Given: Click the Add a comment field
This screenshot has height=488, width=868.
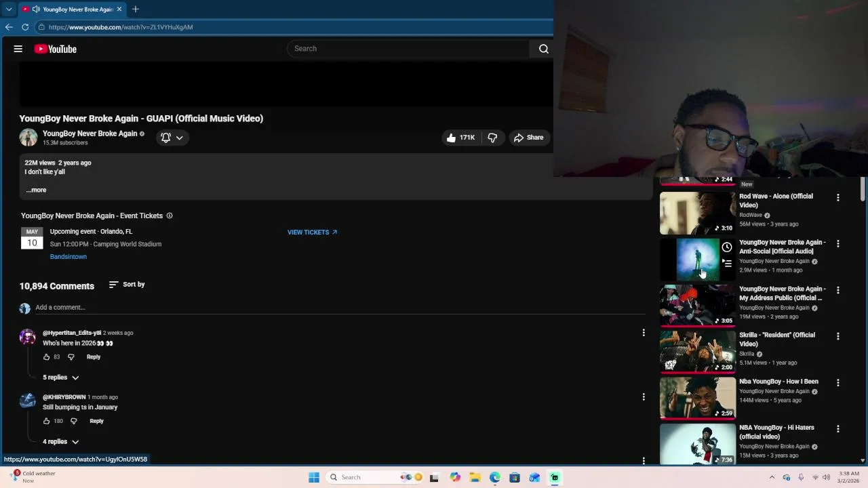Looking at the screenshot, I should pos(339,308).
